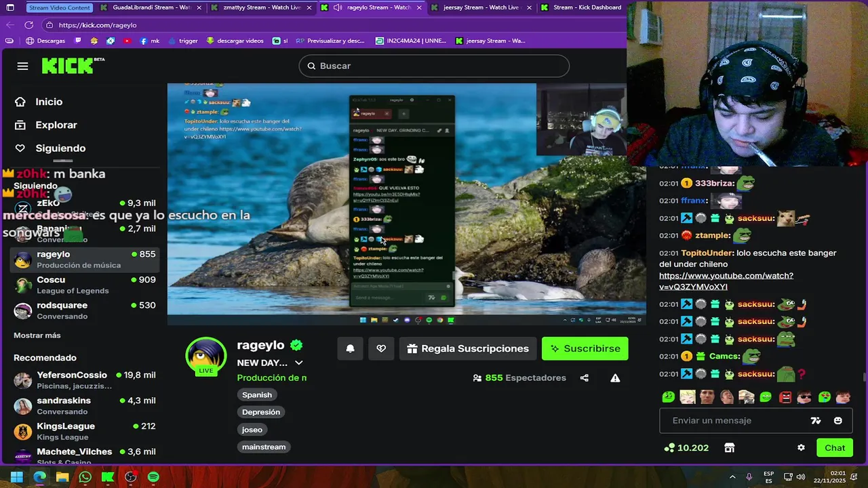This screenshot has width=868, height=488.
Task: Go back with the browser back arrow
Action: [9, 24]
